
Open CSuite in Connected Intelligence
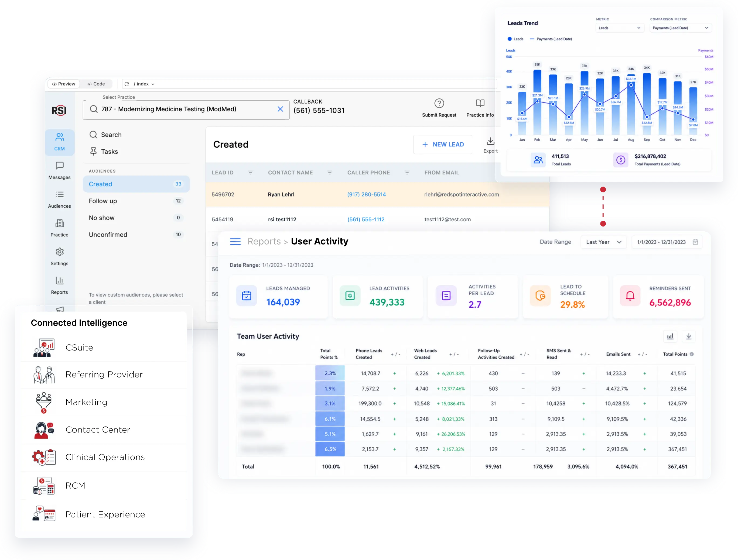(x=103, y=348)
